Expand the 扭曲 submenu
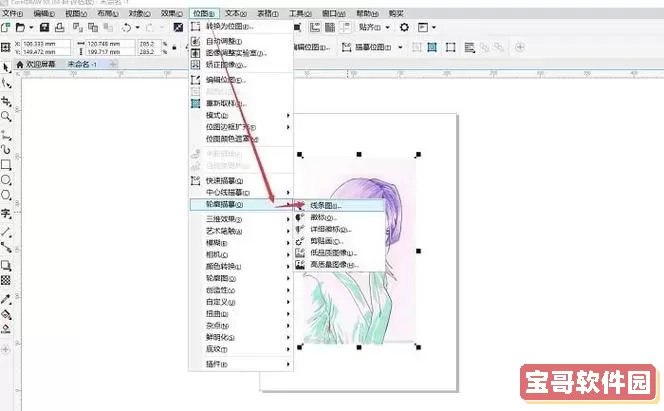This screenshot has width=664, height=411. pos(241,314)
